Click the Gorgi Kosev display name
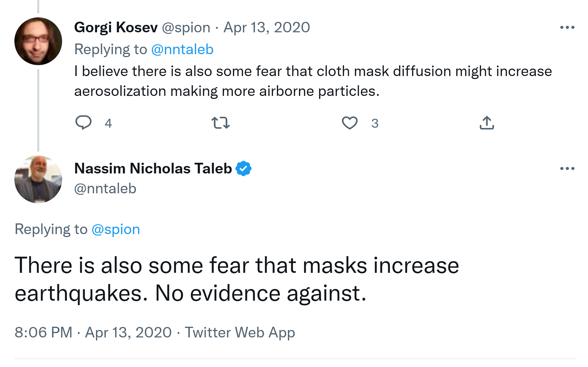This screenshot has height=367, width=588. (116, 27)
